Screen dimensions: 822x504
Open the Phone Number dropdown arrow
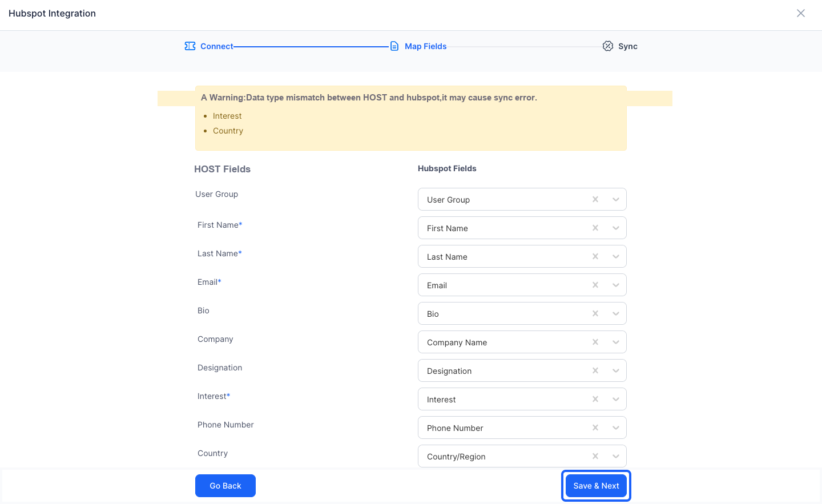[616, 428]
